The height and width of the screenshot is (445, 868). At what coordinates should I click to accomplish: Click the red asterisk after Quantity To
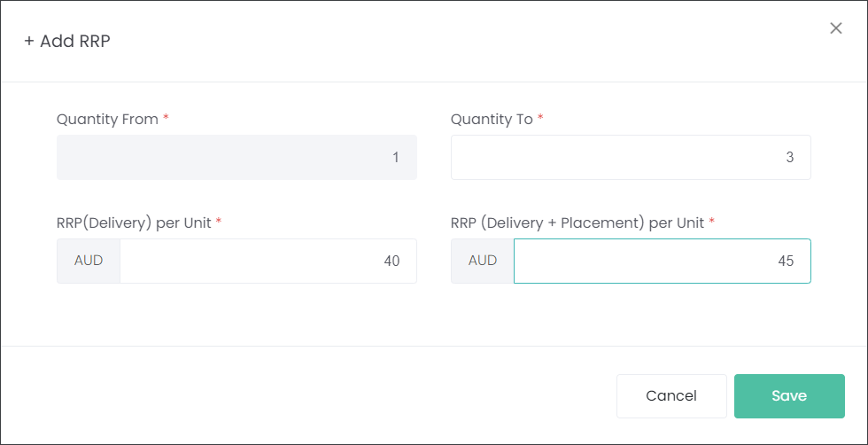(541, 118)
